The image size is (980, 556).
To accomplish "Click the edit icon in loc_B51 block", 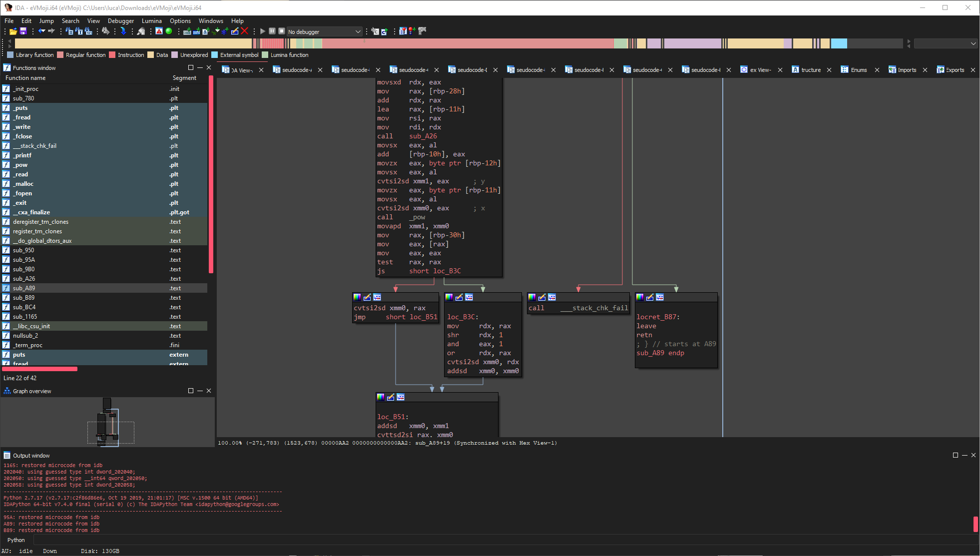I will tap(391, 397).
